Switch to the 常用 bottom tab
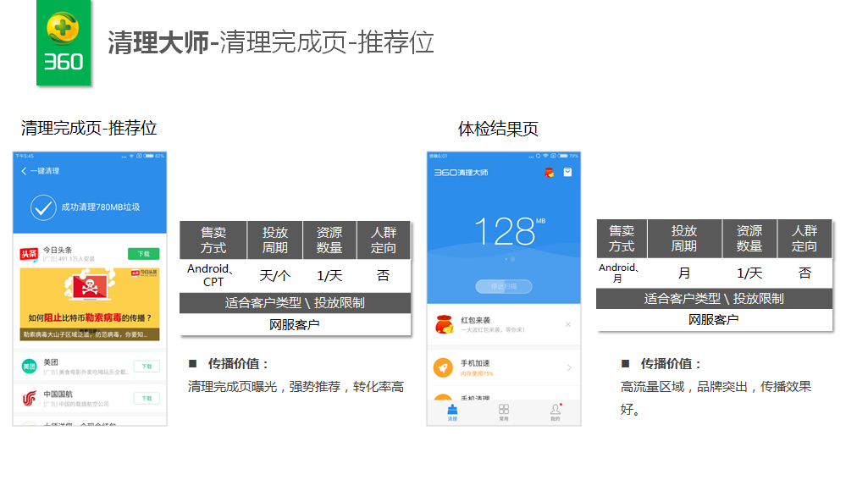 [x=504, y=412]
